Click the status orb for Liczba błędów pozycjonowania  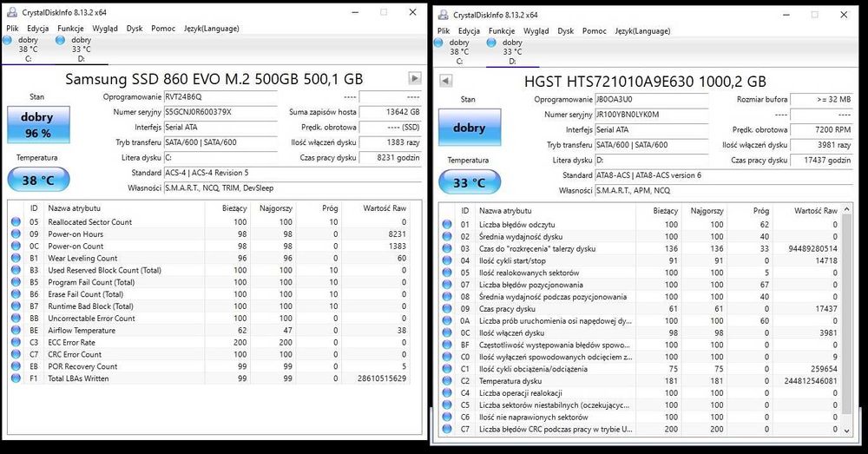[447, 285]
